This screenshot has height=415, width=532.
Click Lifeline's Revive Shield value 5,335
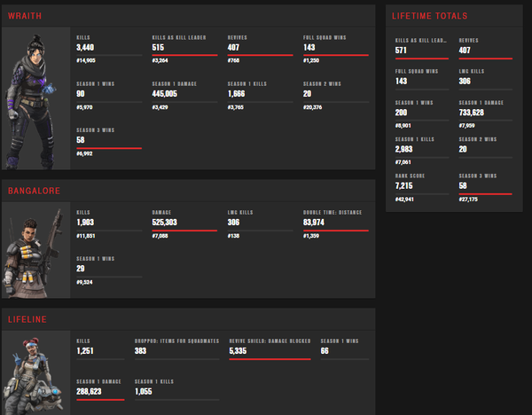(238, 351)
